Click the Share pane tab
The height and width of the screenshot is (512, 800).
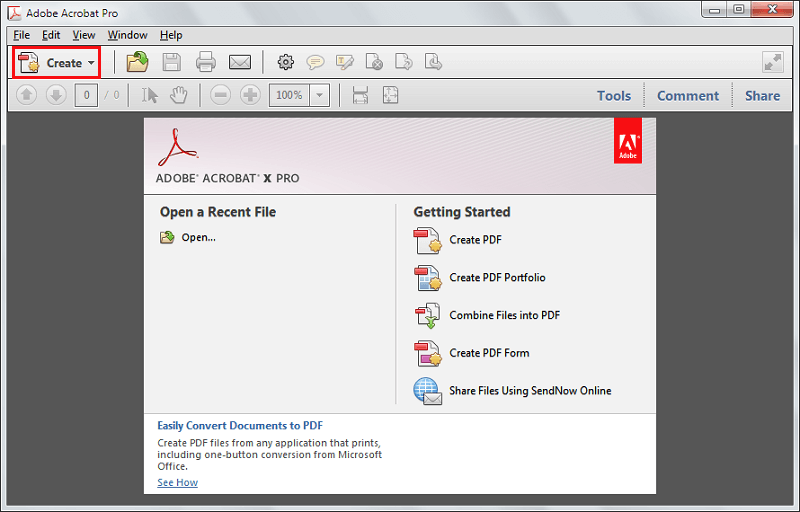pos(762,96)
